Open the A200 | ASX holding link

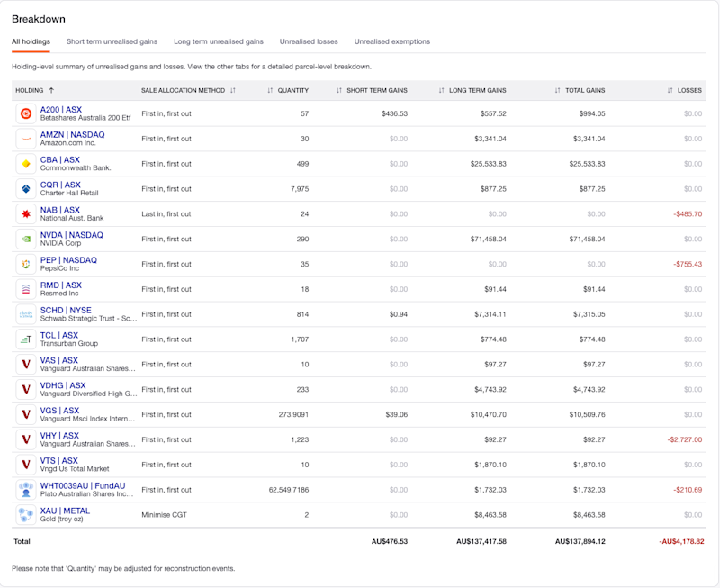pyautogui.click(x=61, y=110)
